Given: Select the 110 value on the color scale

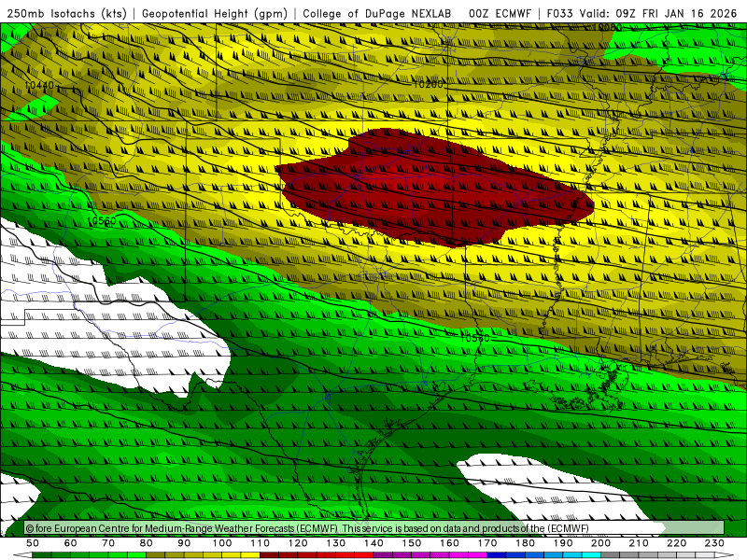Looking at the screenshot, I should point(261,543).
